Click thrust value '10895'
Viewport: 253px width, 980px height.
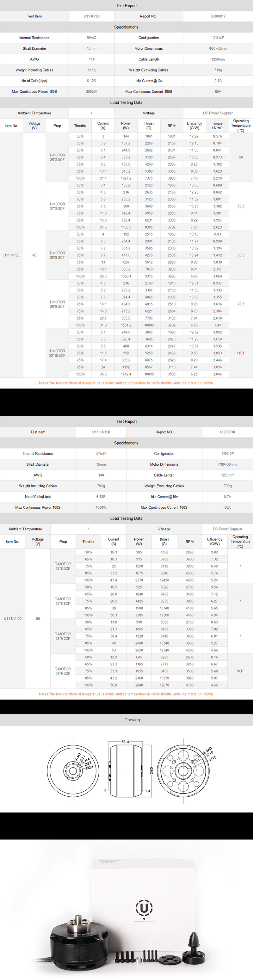(x=149, y=374)
